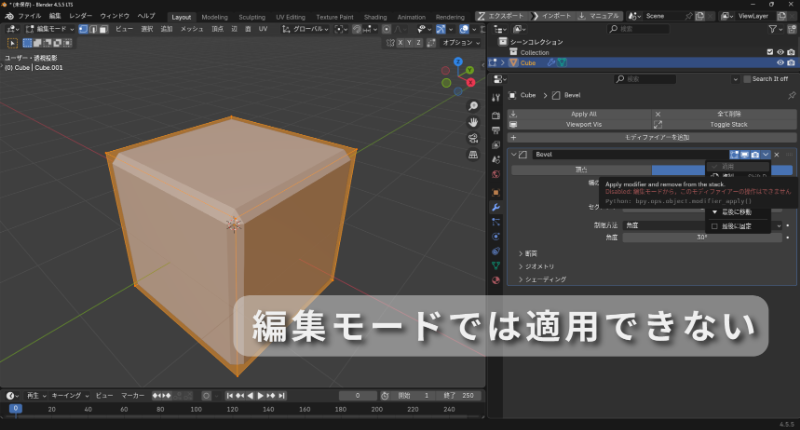Open the レンダー menu
This screenshot has width=800, height=430.
point(81,16)
